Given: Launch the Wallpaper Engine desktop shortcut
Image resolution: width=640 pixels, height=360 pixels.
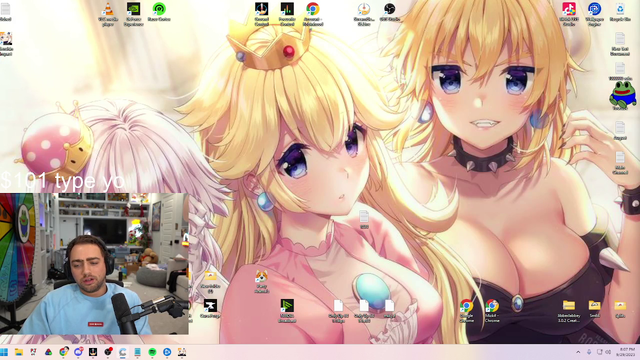Looking at the screenshot, I should 594,13.
